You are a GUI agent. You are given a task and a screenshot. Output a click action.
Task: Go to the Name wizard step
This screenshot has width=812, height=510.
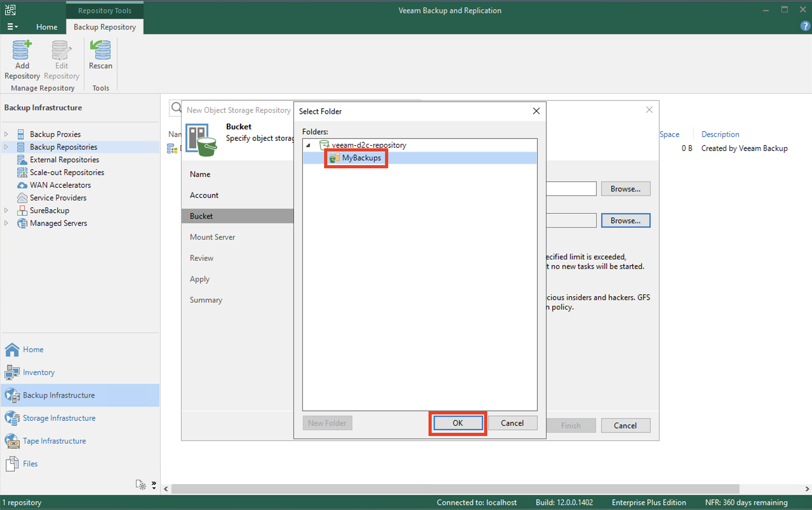click(x=200, y=174)
